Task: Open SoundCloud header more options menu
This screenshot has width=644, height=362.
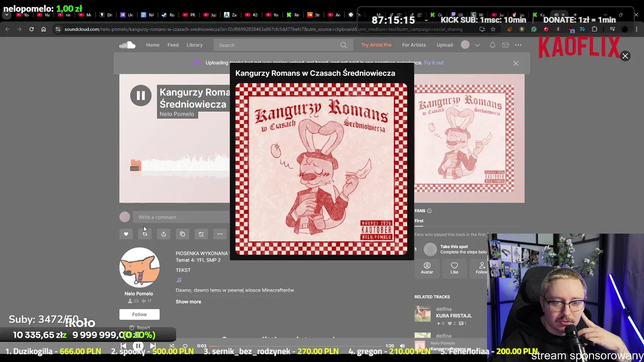Action: tap(518, 45)
